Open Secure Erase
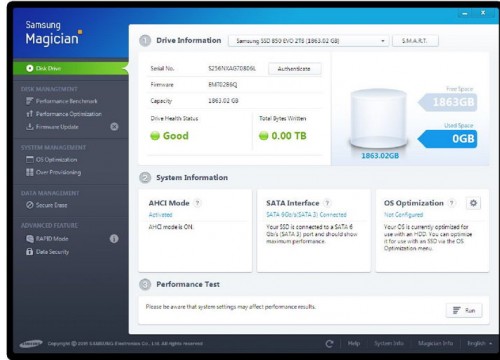The image size is (500, 360). coord(52,205)
